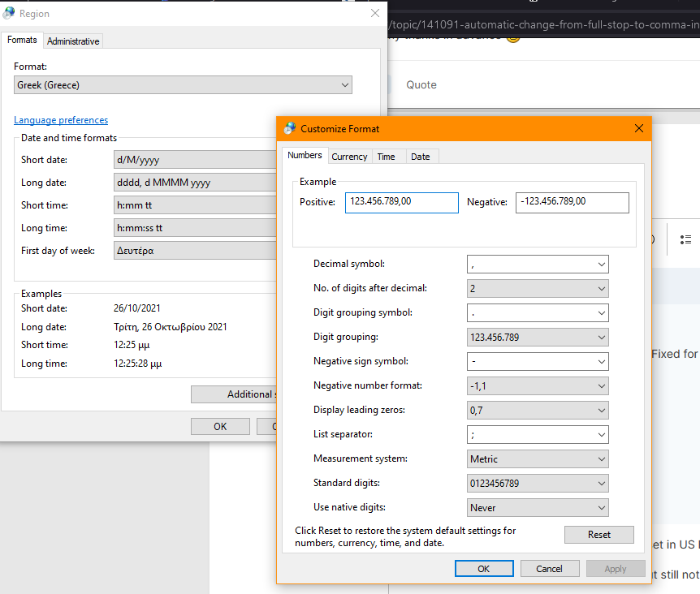Click the Long date example "Τρίτη, 26 Οκτωβρίου 2021"
This screenshot has width=700, height=594.
170,327
